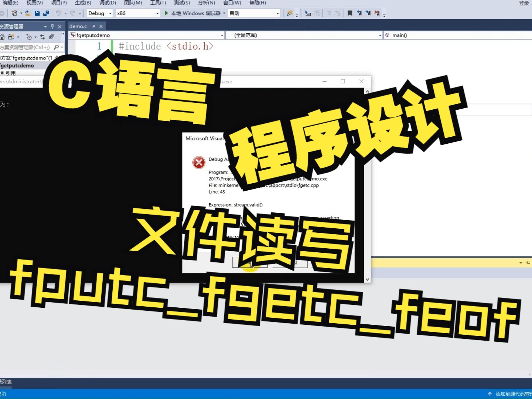
Task: Click the 登录 sign-in link
Action: [524, 3]
